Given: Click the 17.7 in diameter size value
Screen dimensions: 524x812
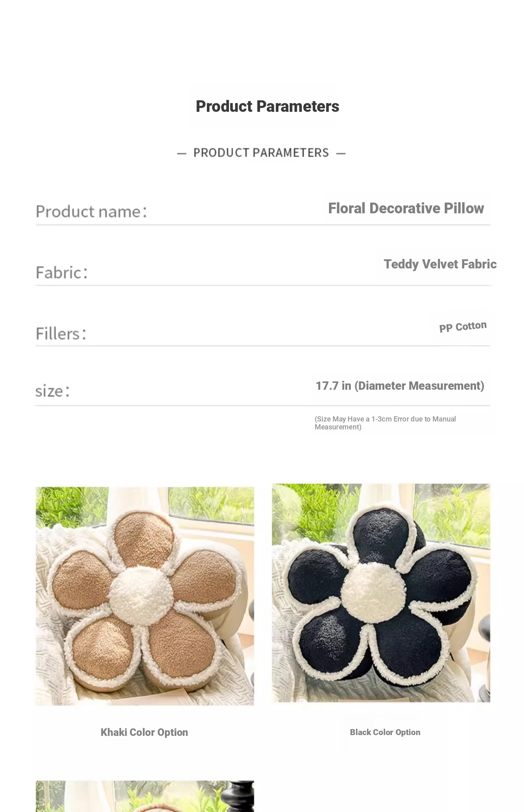Looking at the screenshot, I should coord(400,386).
